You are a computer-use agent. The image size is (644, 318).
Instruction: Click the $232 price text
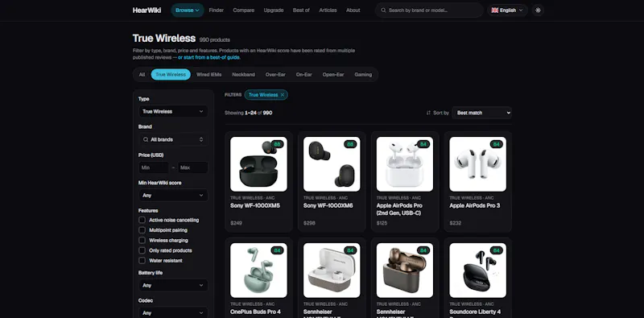pos(455,223)
